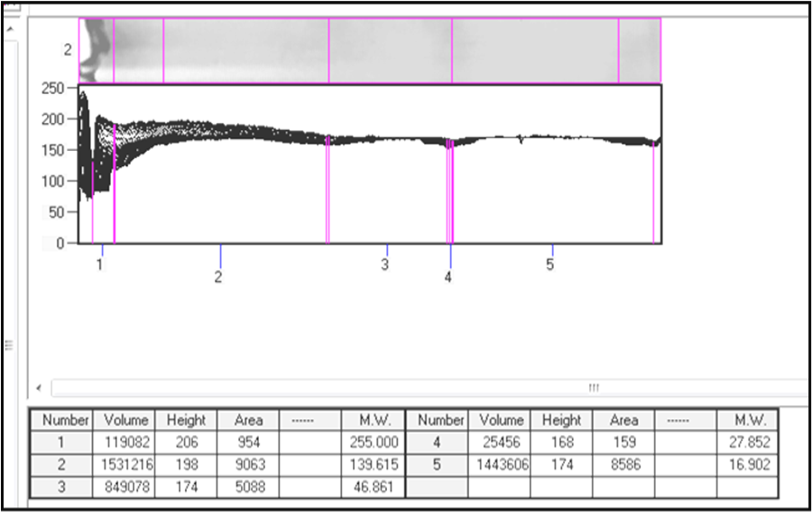Select the Volume cell showing 1531216

click(125, 464)
